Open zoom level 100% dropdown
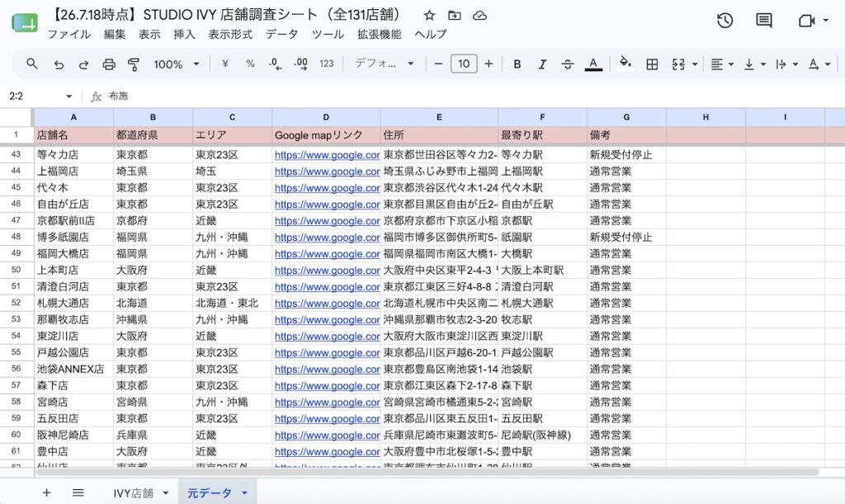Screen dimensions: 845x504 point(177,64)
